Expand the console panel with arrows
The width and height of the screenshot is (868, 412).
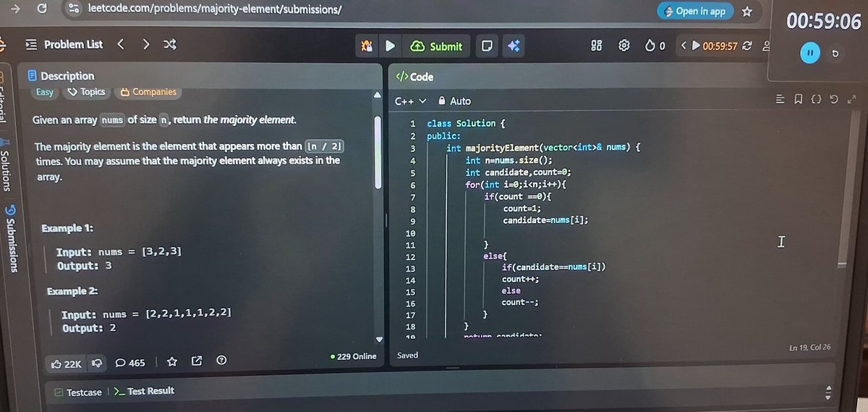[829, 392]
